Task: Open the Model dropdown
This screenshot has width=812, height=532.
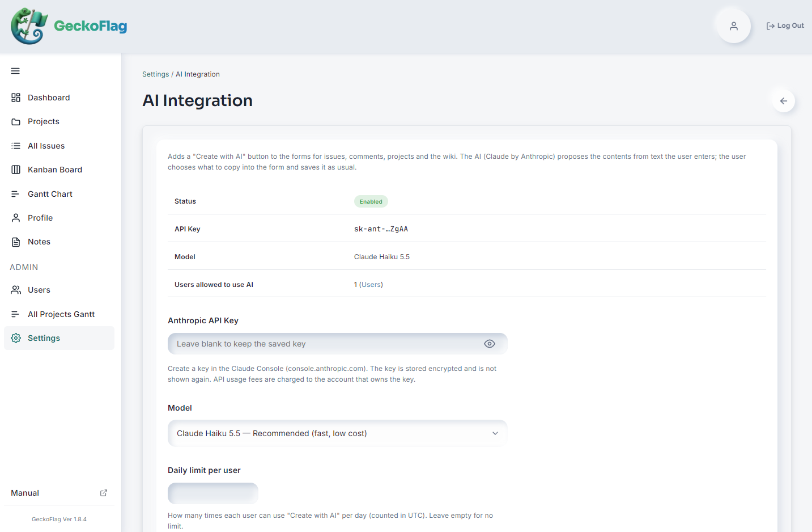Action: point(338,433)
